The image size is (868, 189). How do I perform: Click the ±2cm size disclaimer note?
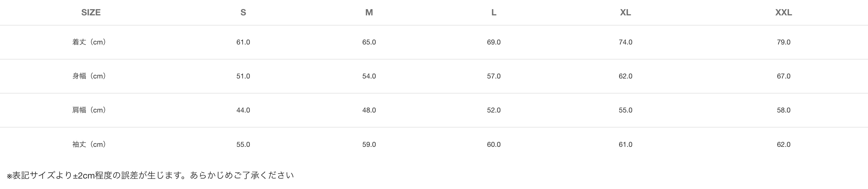point(150,176)
